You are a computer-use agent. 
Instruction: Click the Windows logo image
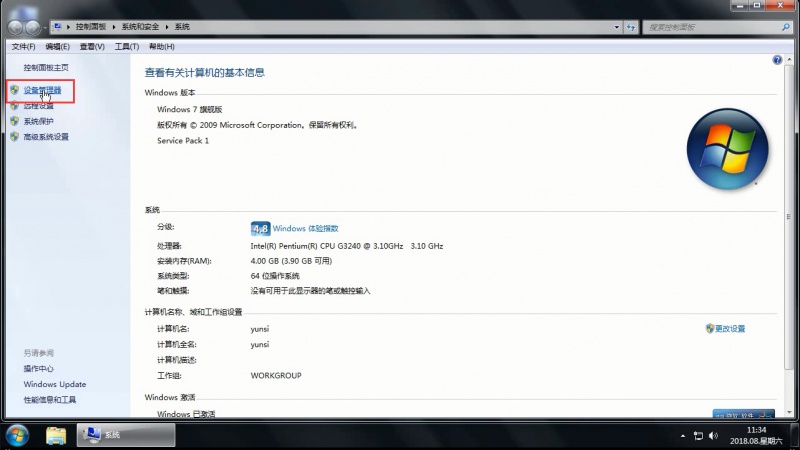coord(727,149)
